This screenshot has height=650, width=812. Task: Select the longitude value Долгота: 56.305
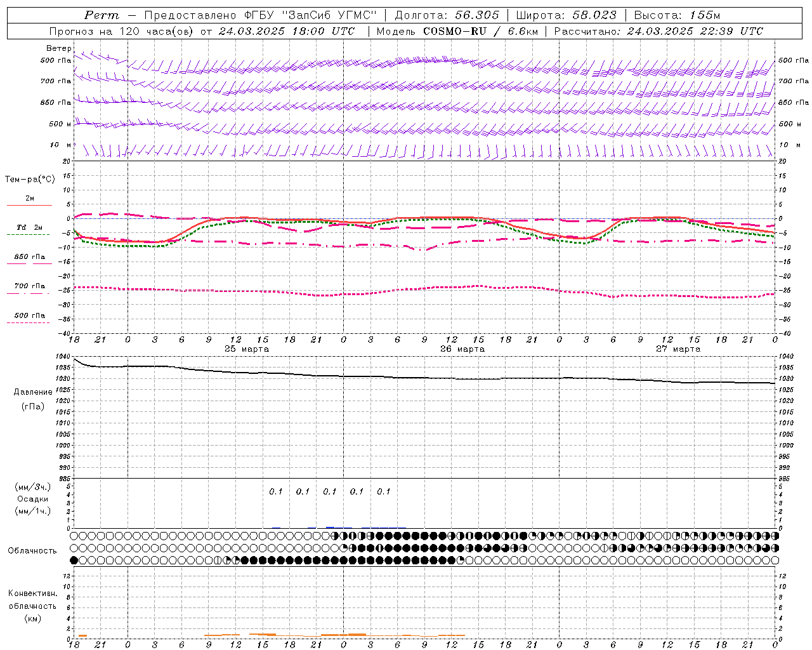pyautogui.click(x=447, y=15)
